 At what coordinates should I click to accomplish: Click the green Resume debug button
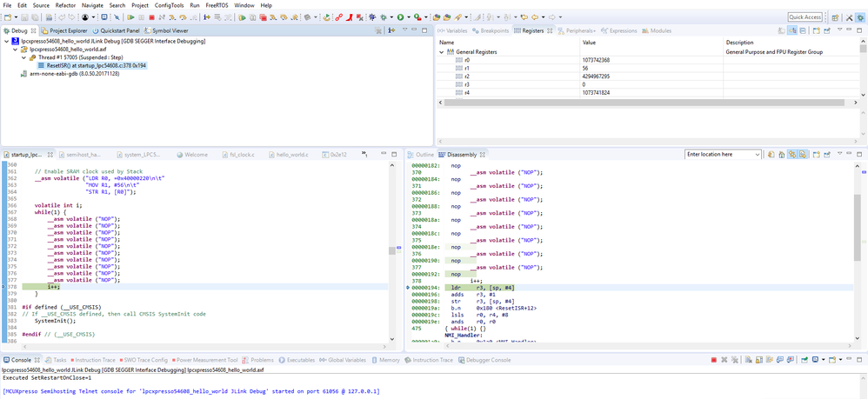pyautogui.click(x=130, y=17)
